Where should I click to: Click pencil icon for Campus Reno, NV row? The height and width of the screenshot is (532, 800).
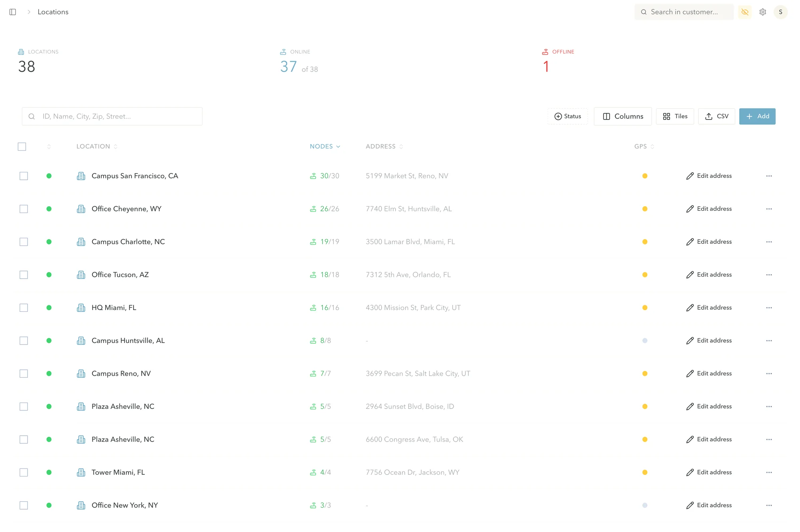[x=690, y=374]
